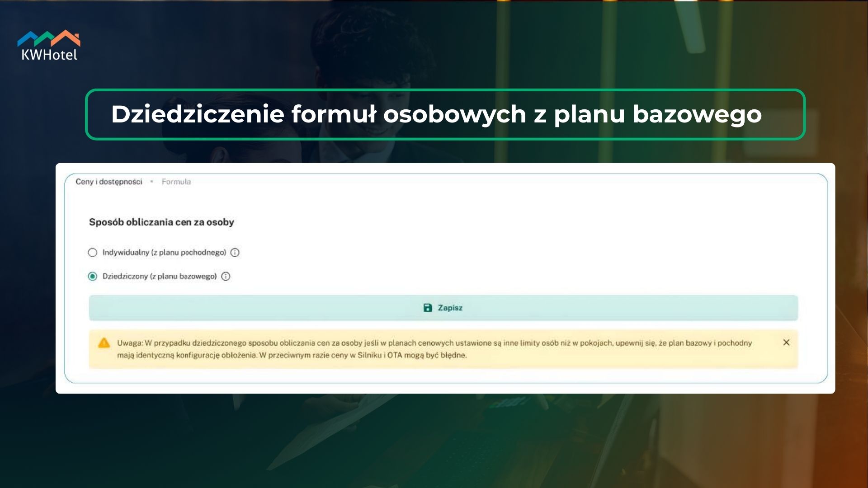The image size is (868, 488).
Task: Dismiss the yellow warning banner
Action: pos(786,343)
